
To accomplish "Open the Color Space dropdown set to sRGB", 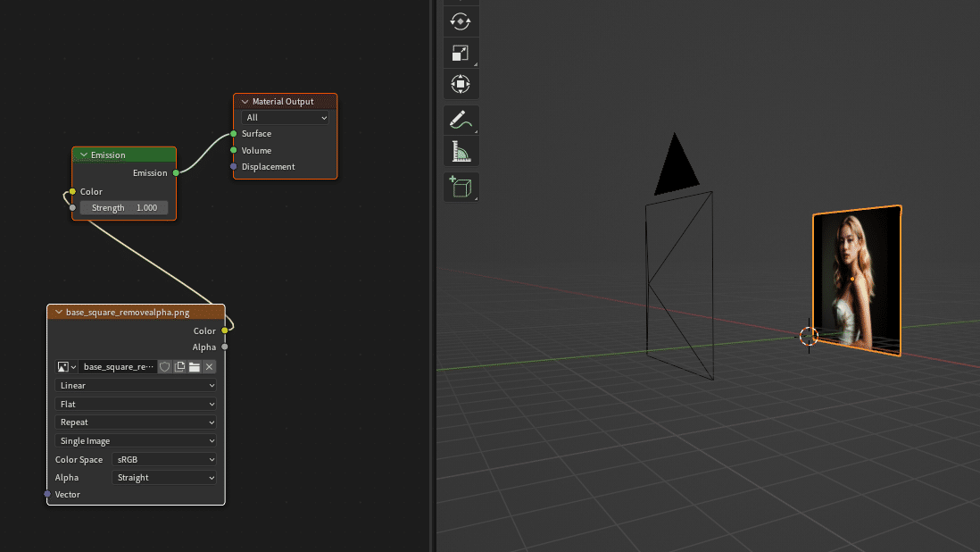I will point(163,459).
